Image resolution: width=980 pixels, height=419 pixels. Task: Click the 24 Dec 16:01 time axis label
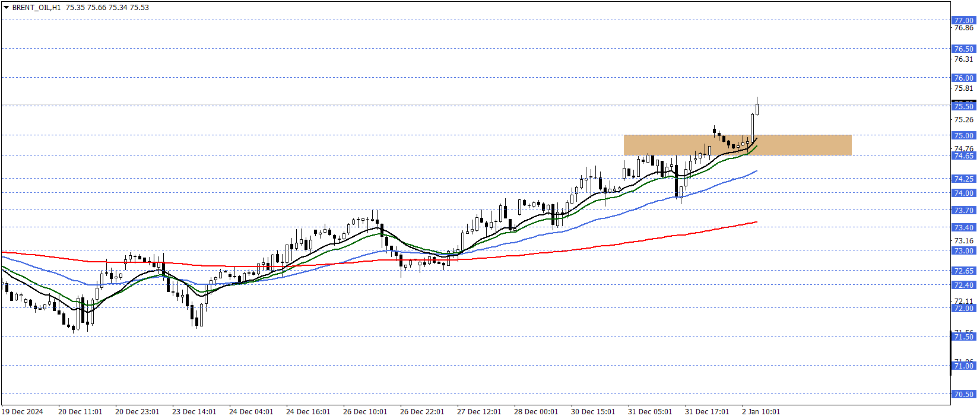click(x=308, y=411)
